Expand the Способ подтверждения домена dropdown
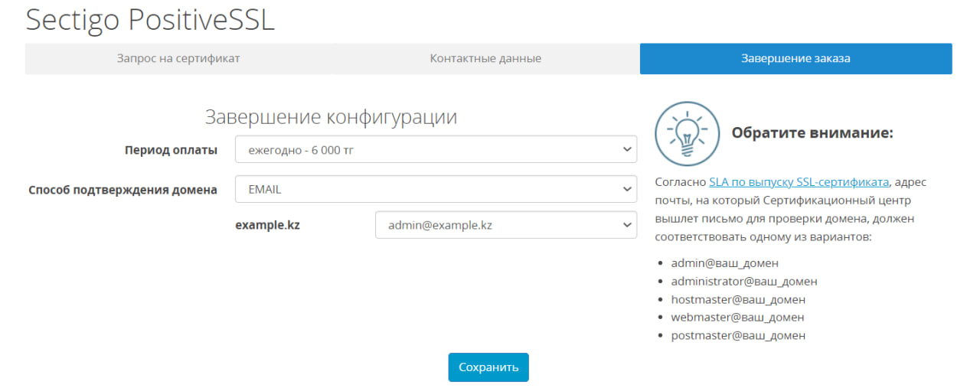The height and width of the screenshot is (388, 980). [x=436, y=189]
